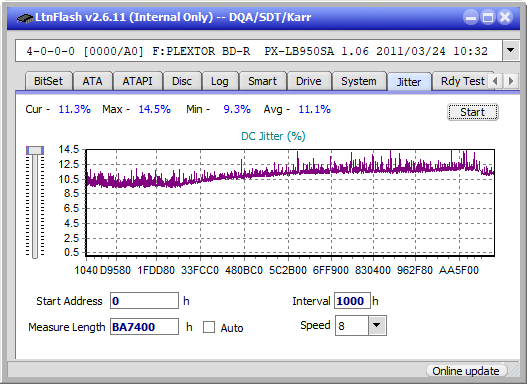Click the Measure Length field showing BA7400

[144, 327]
